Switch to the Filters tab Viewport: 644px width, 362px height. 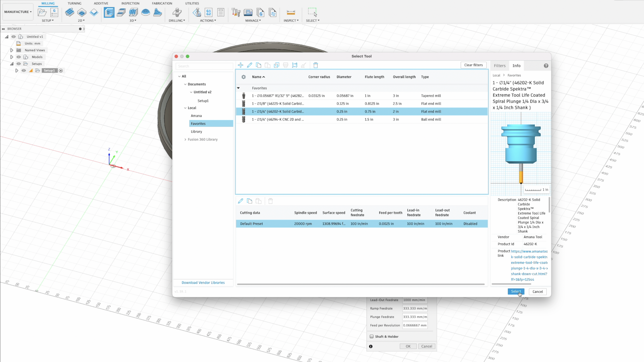click(x=500, y=66)
